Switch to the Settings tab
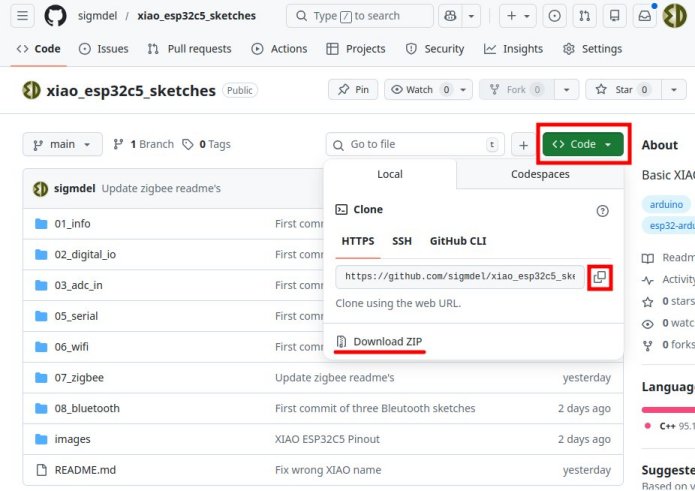This screenshot has height=491, width=695. pyautogui.click(x=592, y=49)
